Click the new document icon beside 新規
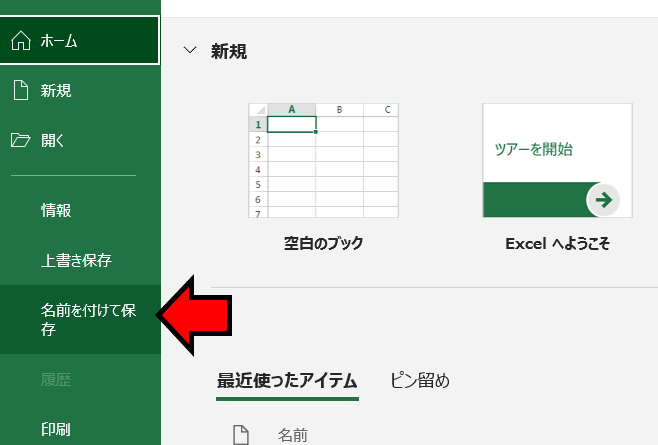This screenshot has height=445, width=658. (x=20, y=91)
